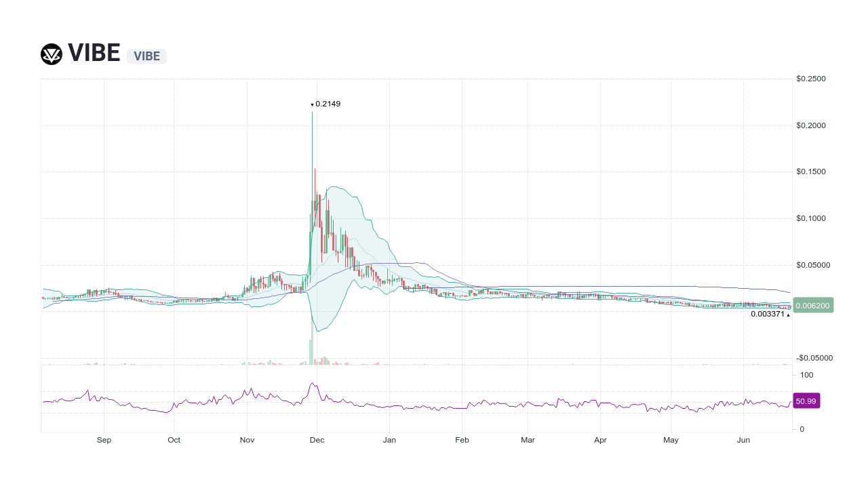Click the Mar label on the time axis
The height and width of the screenshot is (488, 868).
(x=528, y=440)
